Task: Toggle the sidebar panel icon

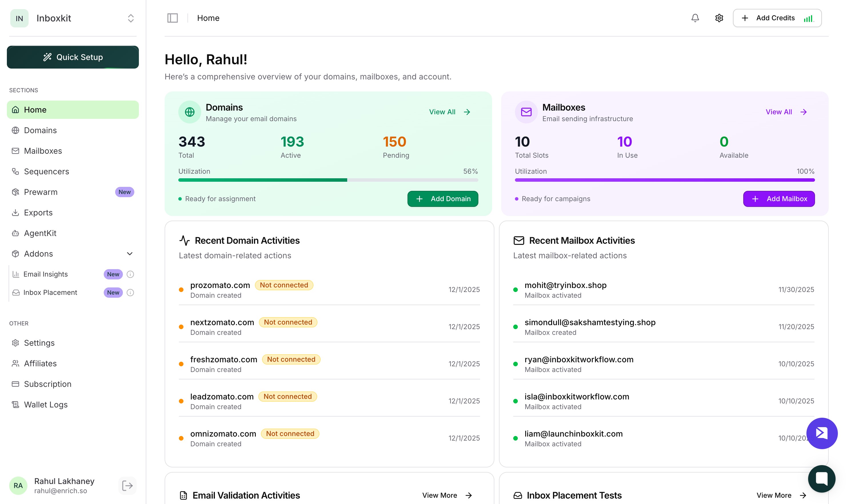Action: 173,18
